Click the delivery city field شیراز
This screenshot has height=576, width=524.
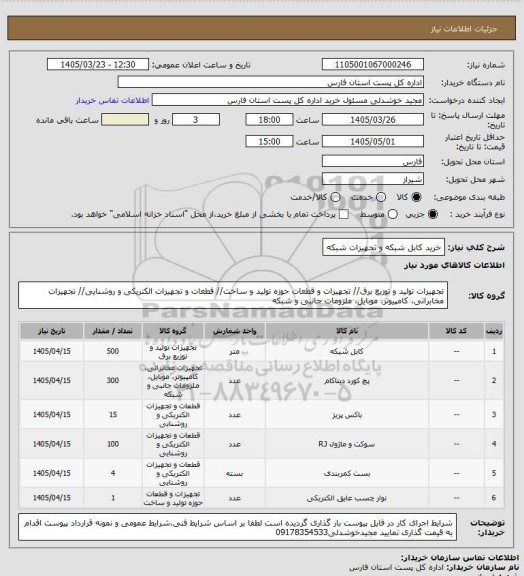coord(373,179)
